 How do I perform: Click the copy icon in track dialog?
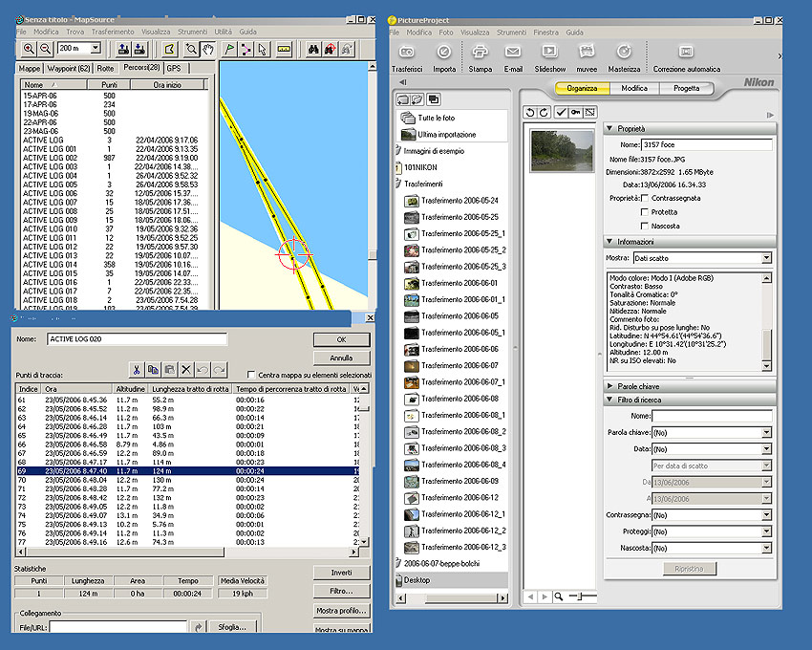tap(153, 370)
